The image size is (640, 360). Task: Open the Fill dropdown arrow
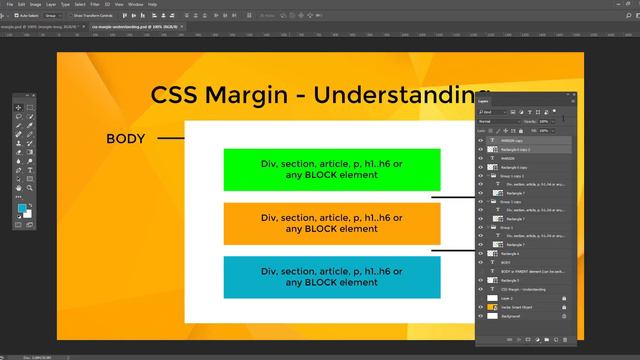553,131
